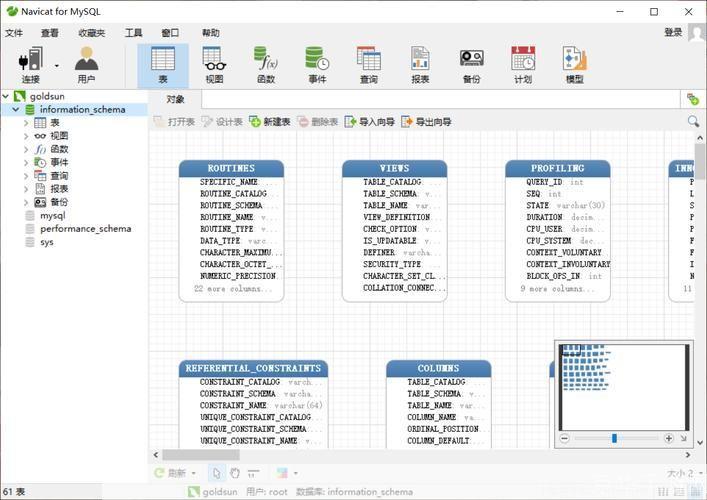Open the 用户 (User) toolbar icon
This screenshot has height=500, width=707.
coord(86,65)
